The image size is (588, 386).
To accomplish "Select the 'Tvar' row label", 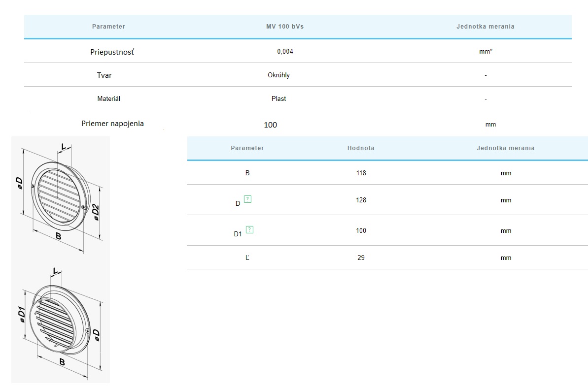I will point(104,75).
